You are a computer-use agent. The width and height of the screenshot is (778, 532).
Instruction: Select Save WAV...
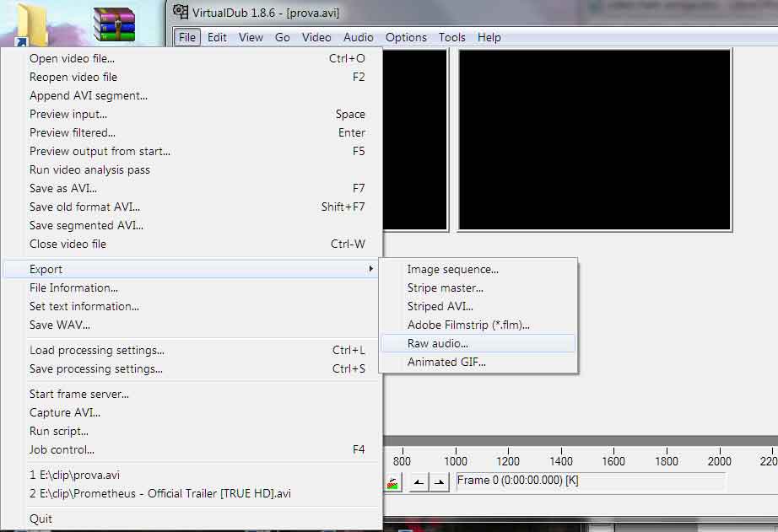[191, 325]
